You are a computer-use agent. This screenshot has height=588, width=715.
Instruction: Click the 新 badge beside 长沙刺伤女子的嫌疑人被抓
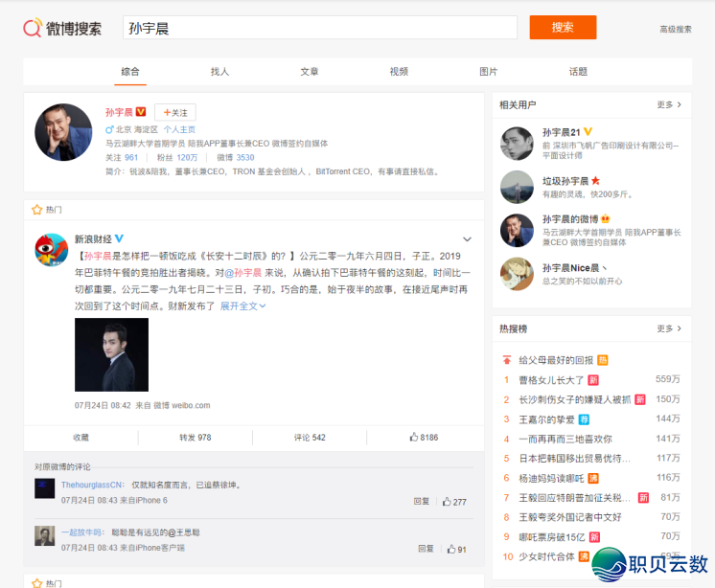coord(640,399)
